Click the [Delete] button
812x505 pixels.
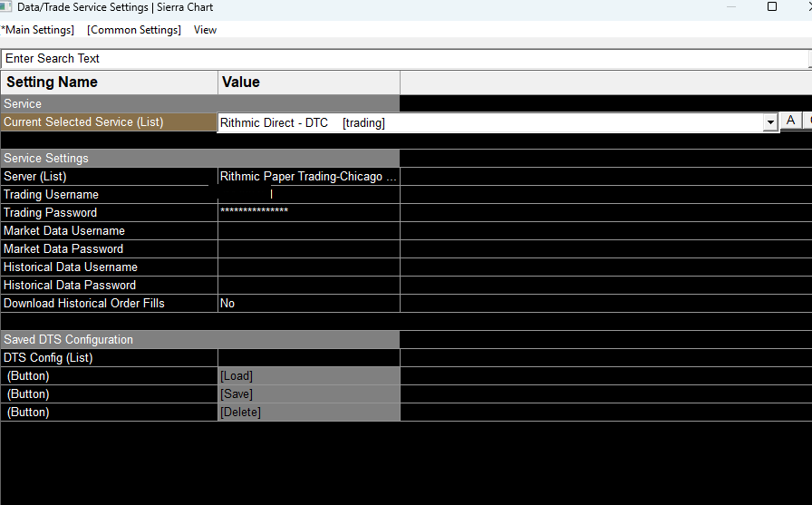(x=309, y=413)
